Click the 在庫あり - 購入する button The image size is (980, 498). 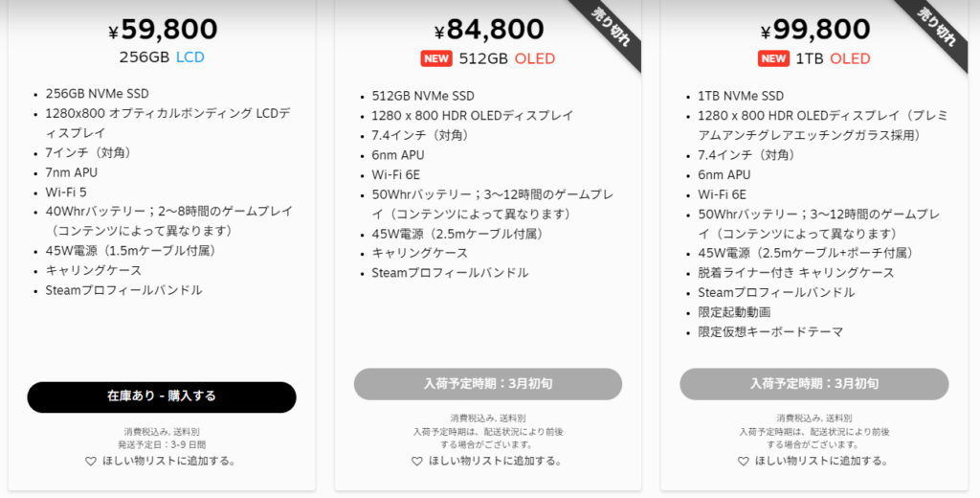(x=161, y=396)
